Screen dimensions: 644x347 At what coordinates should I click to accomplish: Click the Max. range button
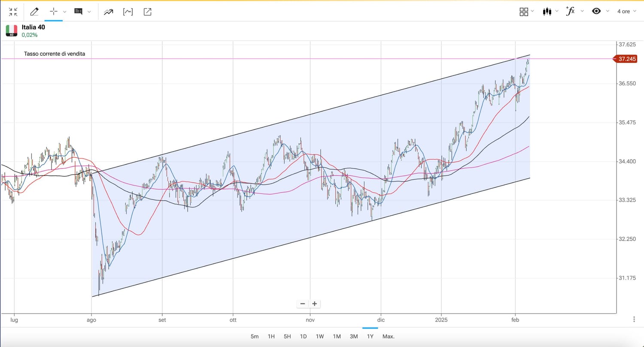point(388,336)
